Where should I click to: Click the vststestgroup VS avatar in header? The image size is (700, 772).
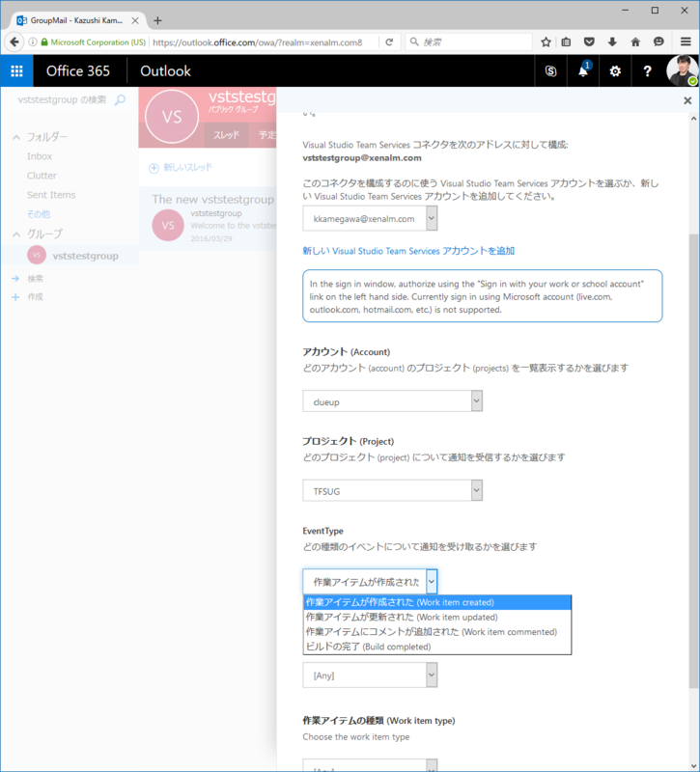tap(172, 117)
